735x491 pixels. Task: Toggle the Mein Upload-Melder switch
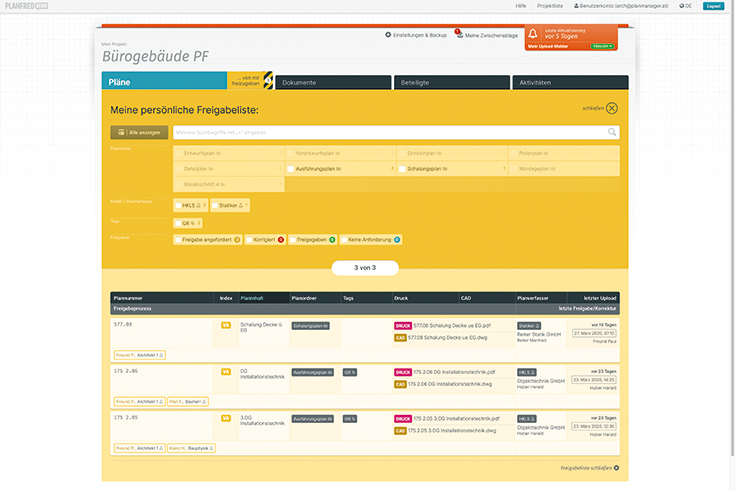(x=601, y=46)
